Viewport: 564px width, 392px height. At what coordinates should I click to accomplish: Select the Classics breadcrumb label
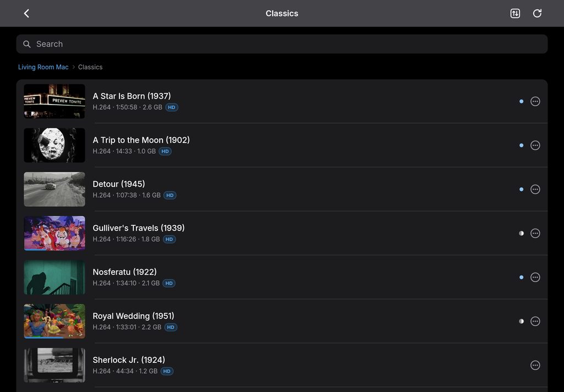tap(90, 67)
